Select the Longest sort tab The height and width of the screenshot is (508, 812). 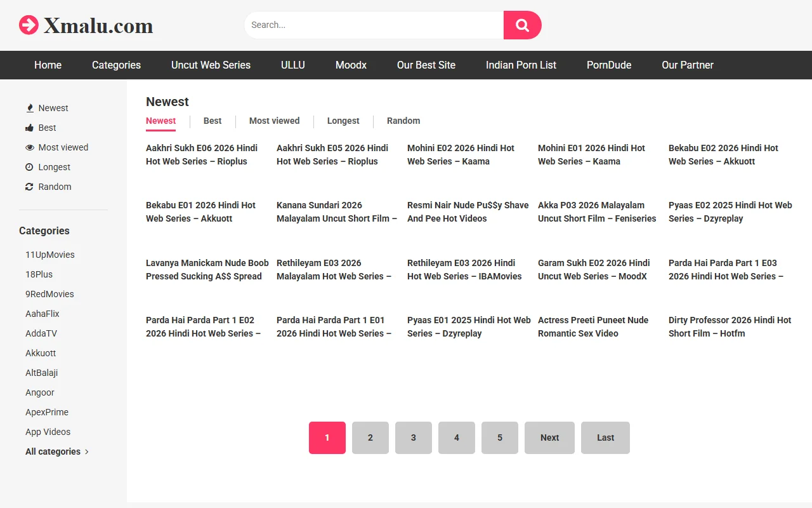343,121
